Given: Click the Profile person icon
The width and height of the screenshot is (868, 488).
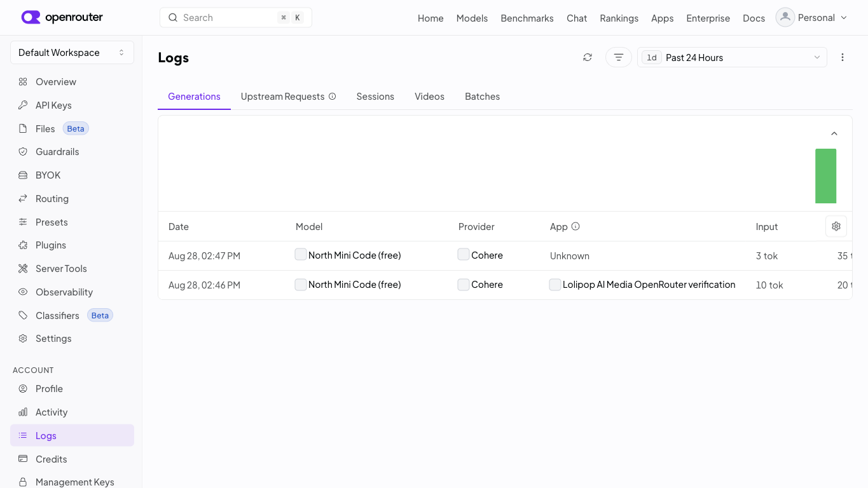Looking at the screenshot, I should point(23,389).
